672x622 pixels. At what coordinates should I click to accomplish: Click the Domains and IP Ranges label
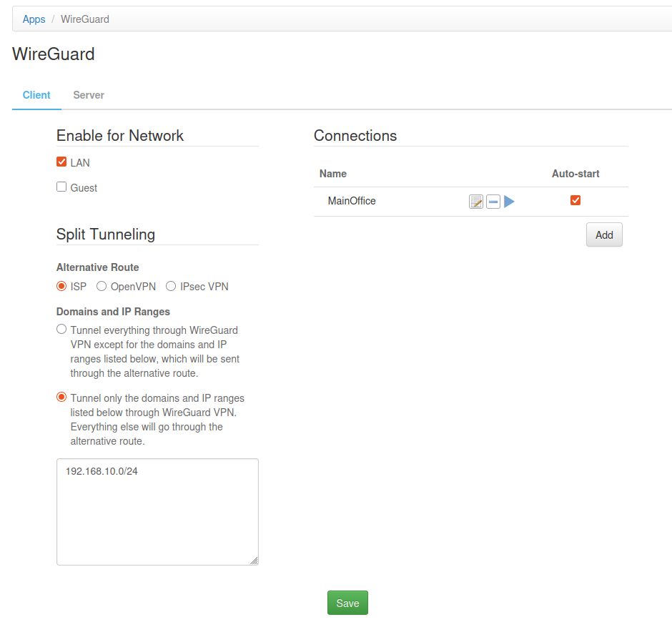click(x=113, y=312)
